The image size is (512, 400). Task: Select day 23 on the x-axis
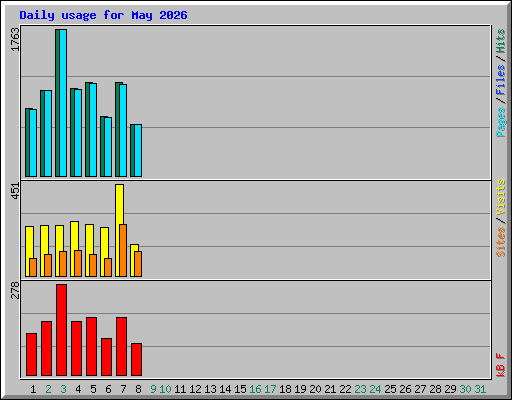coord(360,389)
